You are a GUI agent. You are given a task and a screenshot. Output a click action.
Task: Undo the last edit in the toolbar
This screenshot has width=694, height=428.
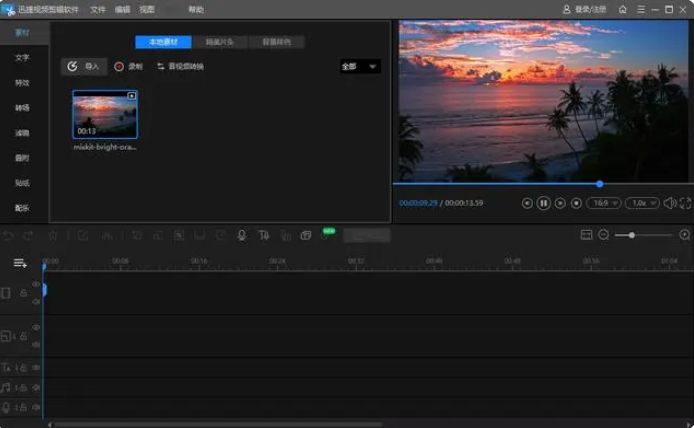(x=8, y=235)
